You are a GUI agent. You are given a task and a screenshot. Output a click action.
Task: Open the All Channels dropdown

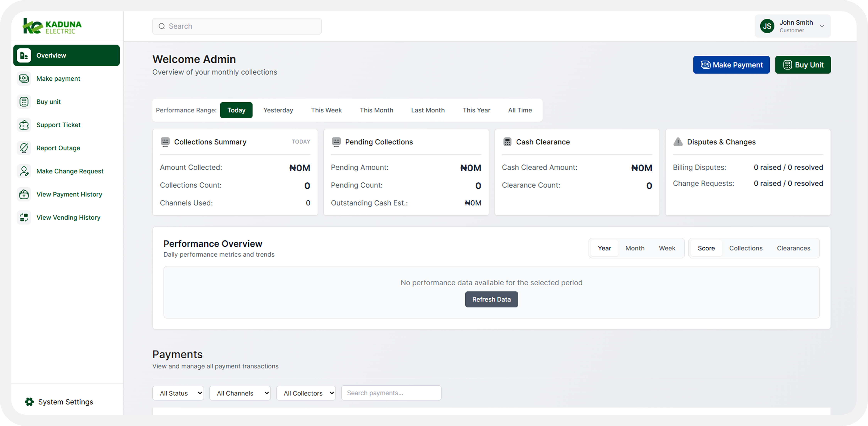[240, 393]
